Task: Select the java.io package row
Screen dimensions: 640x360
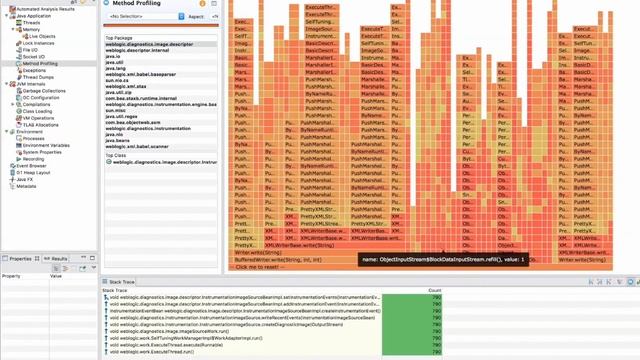Action: 161,56
